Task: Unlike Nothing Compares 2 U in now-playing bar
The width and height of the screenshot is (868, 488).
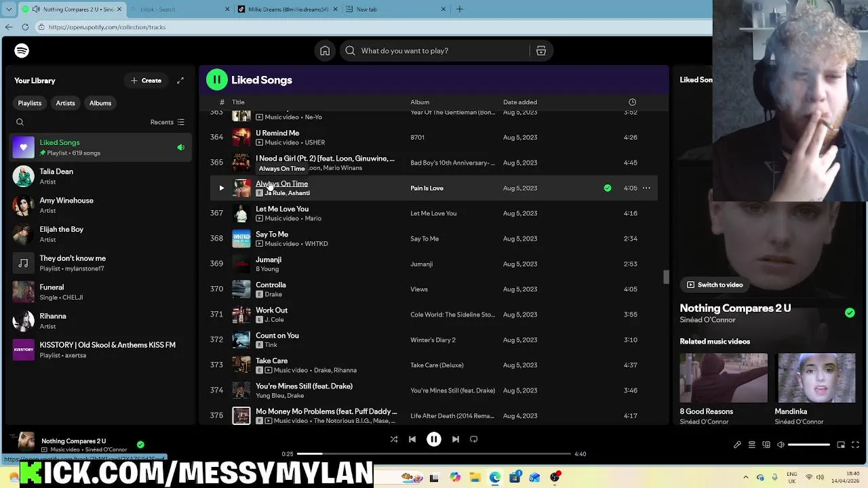Action: (140, 445)
